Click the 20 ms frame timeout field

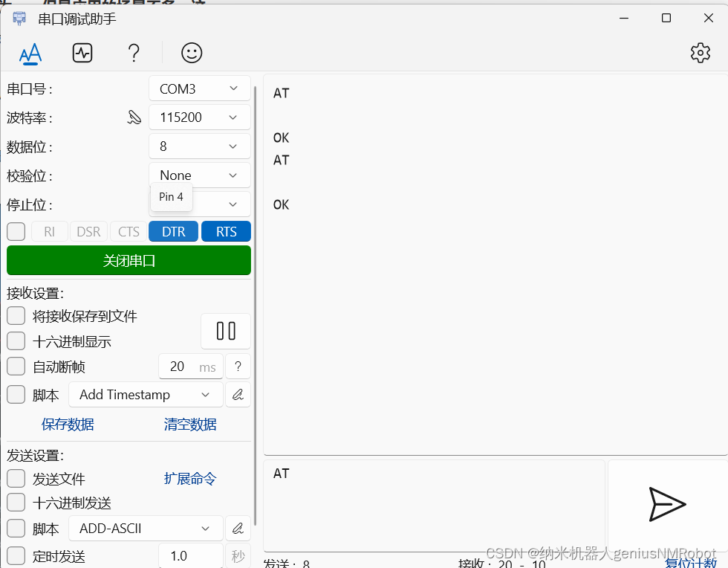coord(191,367)
